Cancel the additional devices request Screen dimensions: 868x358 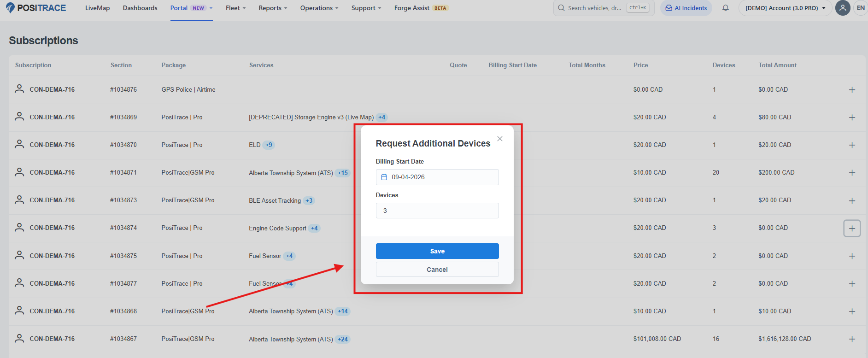tap(437, 270)
